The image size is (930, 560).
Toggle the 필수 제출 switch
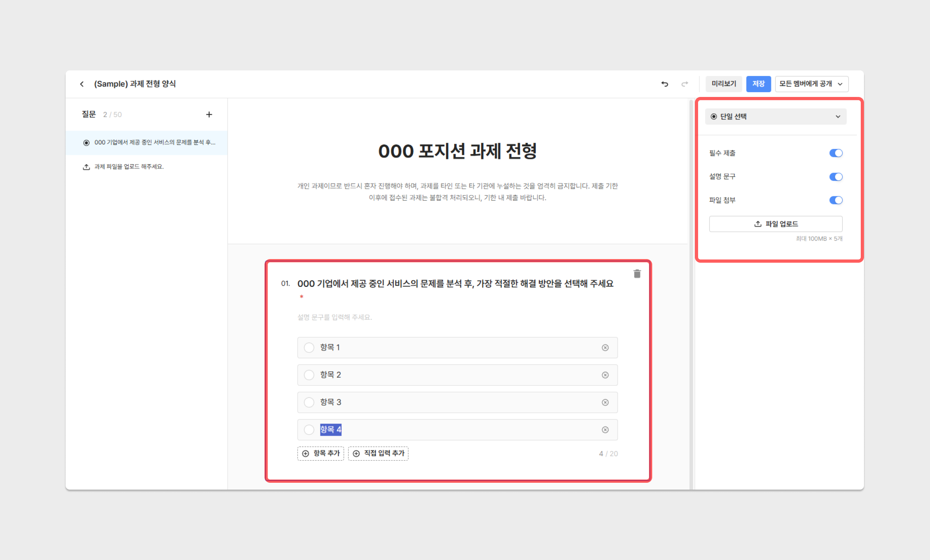pos(835,153)
